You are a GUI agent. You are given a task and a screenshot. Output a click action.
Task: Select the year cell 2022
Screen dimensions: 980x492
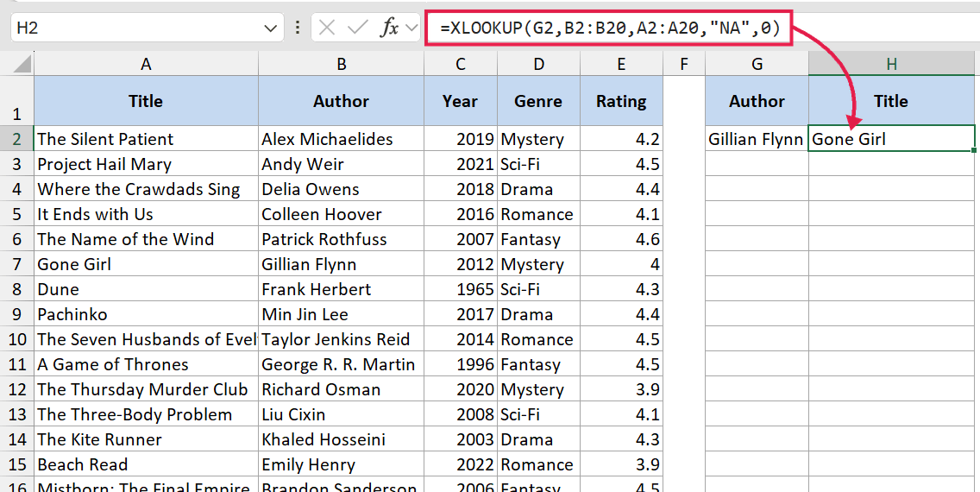[x=461, y=464]
